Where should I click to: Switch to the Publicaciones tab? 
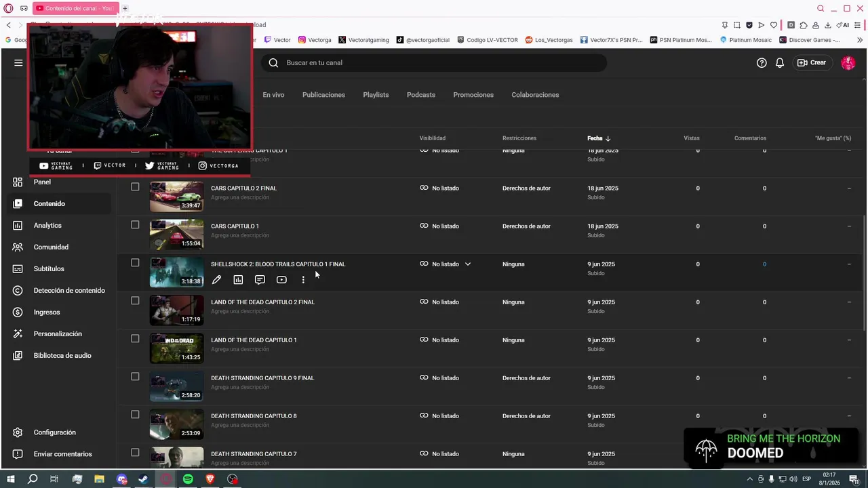[x=323, y=95]
